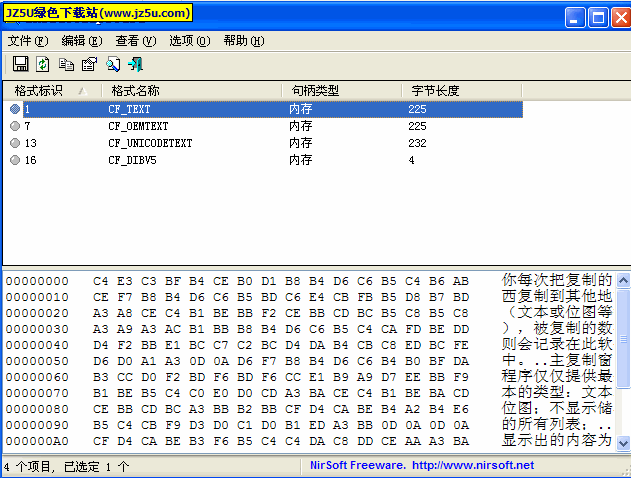The height and width of the screenshot is (478, 631).
Task: Click the row icon for CF_DIBV5
Action: click(15, 160)
